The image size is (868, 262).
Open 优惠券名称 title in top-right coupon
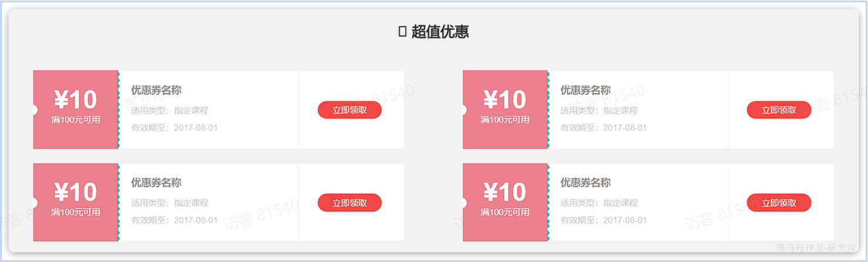[585, 90]
